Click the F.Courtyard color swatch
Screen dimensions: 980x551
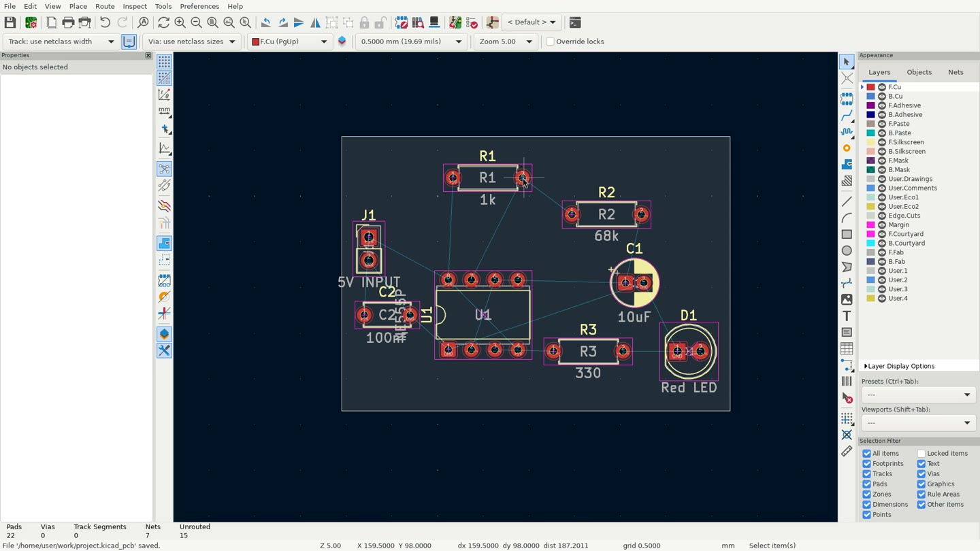tap(870, 234)
